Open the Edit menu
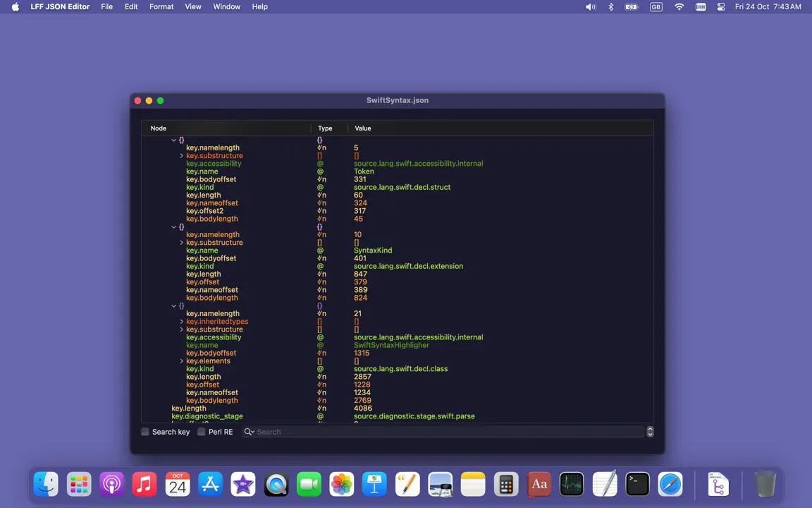Viewport: 812px width, 508px height. pyautogui.click(x=131, y=7)
